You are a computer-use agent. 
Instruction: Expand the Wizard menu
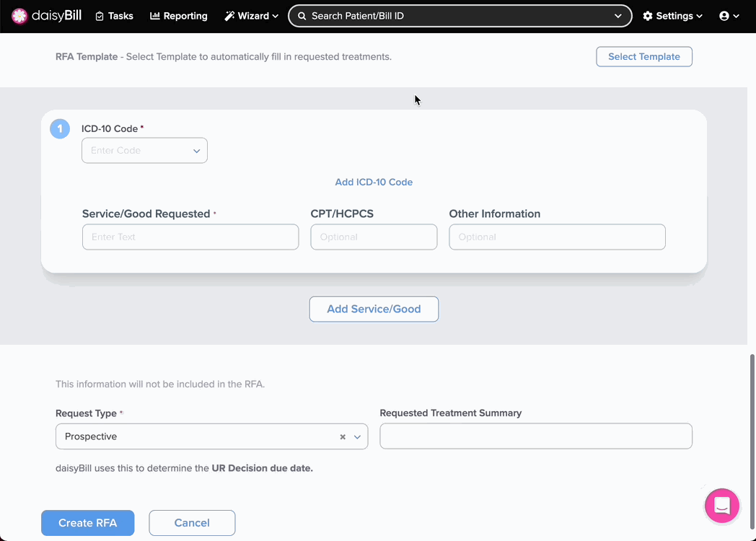click(251, 16)
